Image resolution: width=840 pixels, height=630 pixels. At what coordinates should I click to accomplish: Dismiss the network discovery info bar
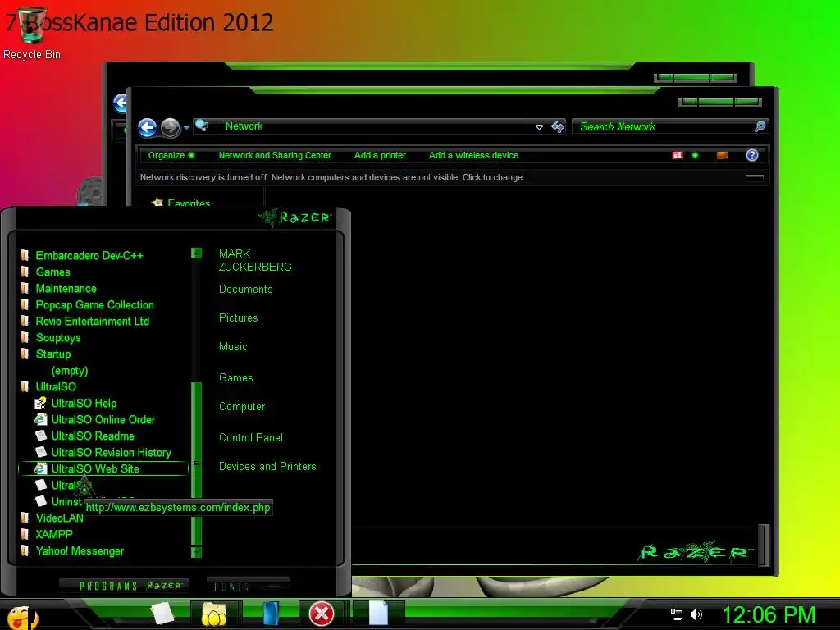755,177
